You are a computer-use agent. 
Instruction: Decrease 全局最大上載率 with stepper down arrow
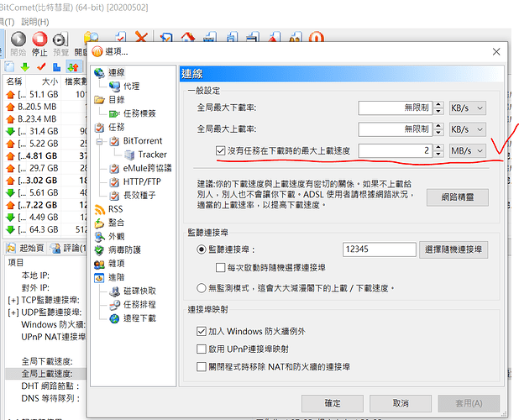click(x=438, y=133)
